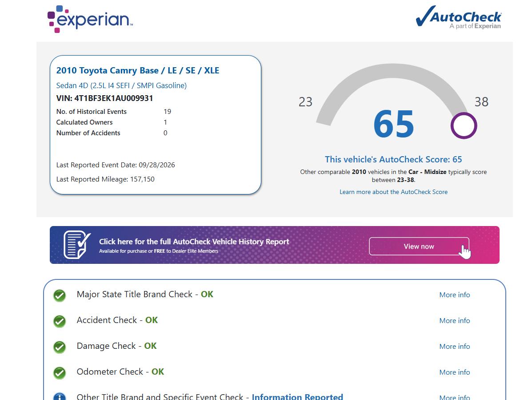Click the Sedan 4D engine description

[121, 85]
